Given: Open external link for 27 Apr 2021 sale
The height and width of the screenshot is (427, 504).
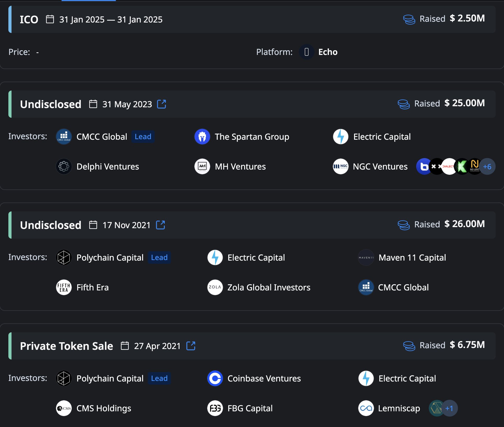Looking at the screenshot, I should [191, 346].
